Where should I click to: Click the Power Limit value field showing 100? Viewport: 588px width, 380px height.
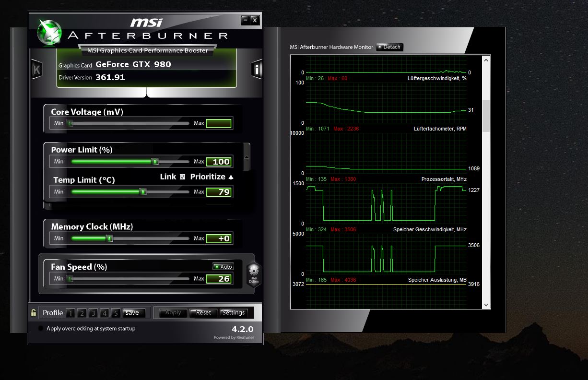[x=219, y=162]
